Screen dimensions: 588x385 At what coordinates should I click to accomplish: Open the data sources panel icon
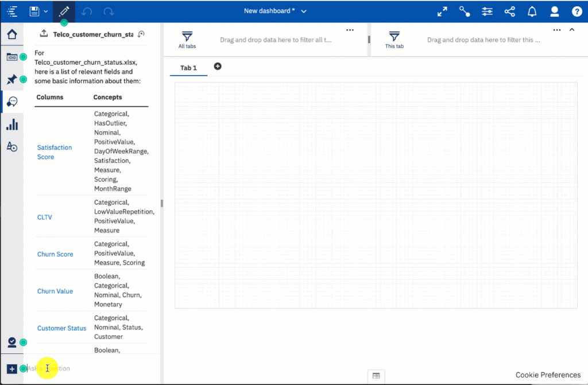12,57
